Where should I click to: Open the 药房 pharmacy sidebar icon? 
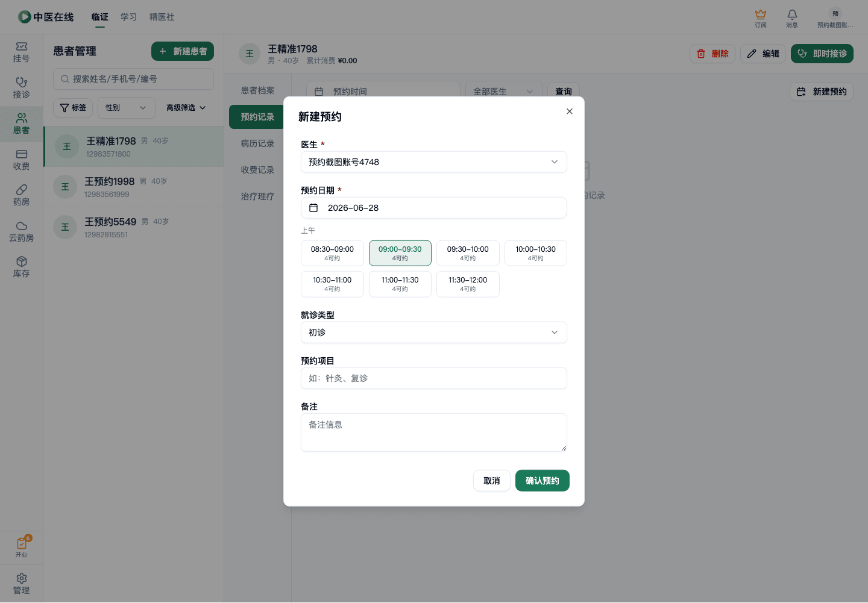21,196
